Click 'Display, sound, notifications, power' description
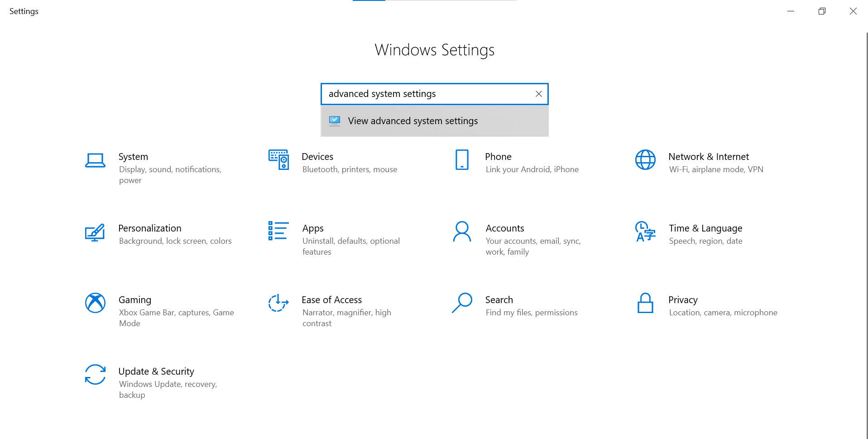The height and width of the screenshot is (439, 868). click(x=170, y=175)
